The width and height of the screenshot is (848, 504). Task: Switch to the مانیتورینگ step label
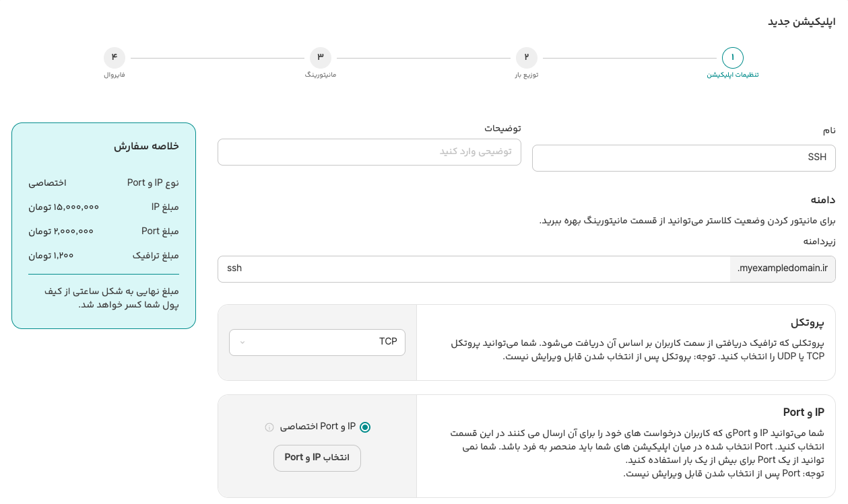pos(320,75)
